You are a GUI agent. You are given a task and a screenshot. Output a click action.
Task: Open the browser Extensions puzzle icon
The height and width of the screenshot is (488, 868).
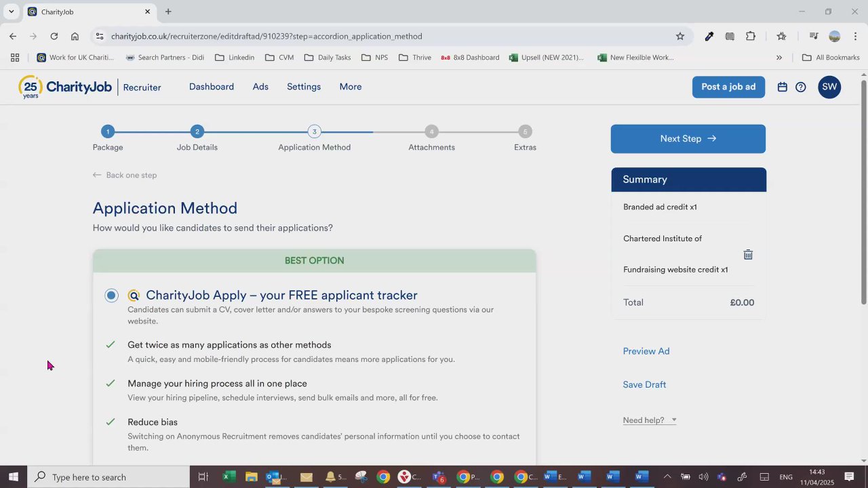click(751, 37)
